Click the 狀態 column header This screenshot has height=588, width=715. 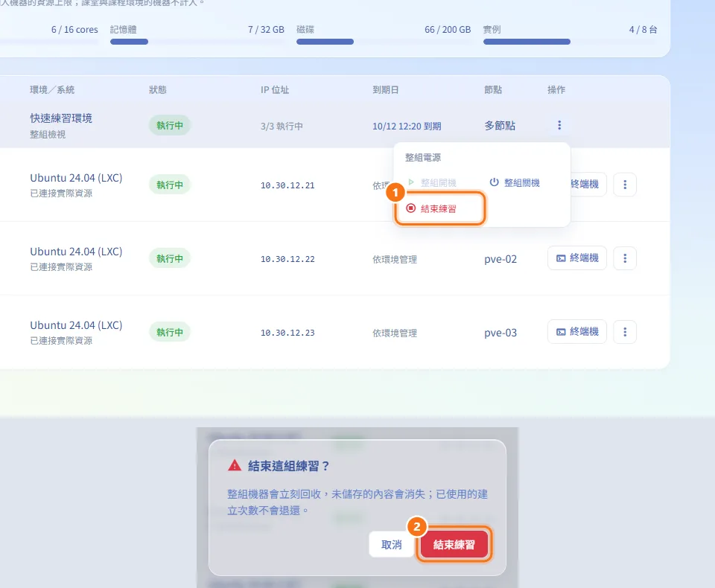point(158,90)
